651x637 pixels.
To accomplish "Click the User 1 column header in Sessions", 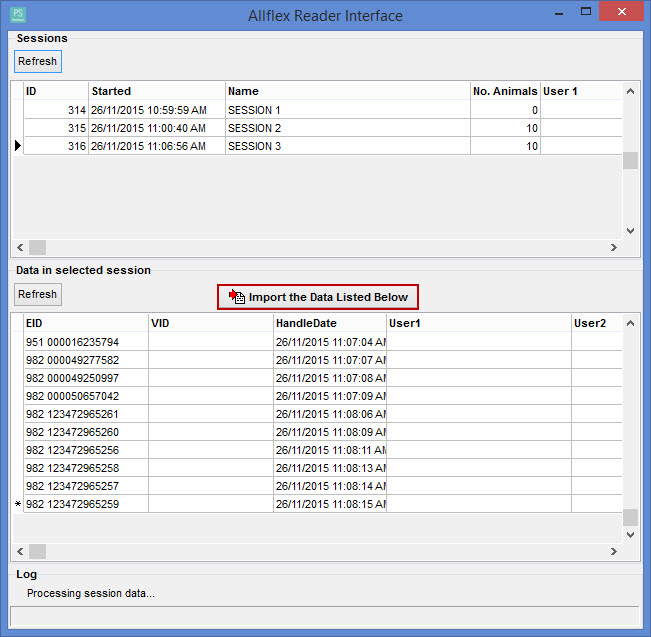I will click(x=581, y=91).
